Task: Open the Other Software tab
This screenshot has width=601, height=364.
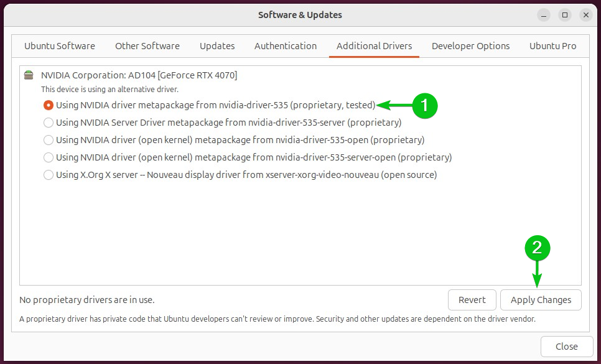Action: pos(147,46)
